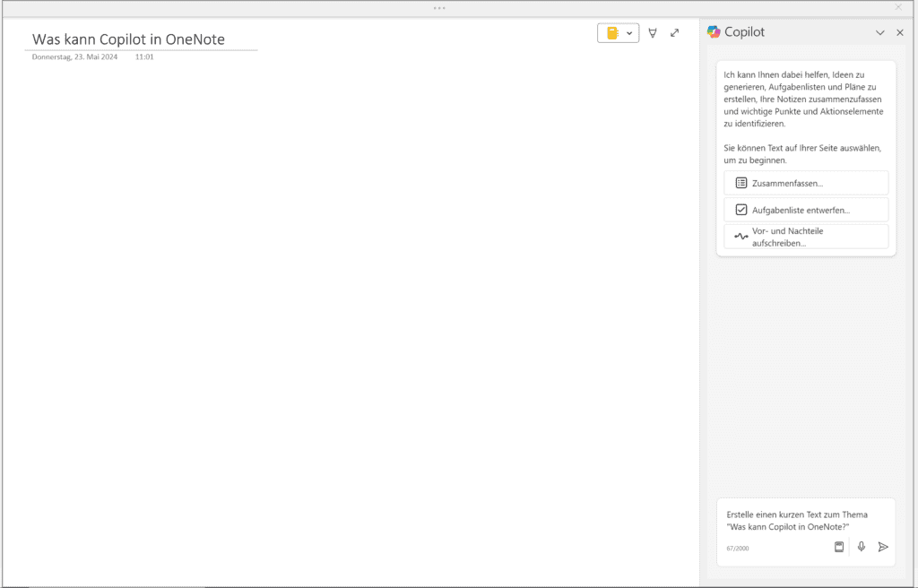Select Vor- und Nachteile aufschreiben... suggestion
The height and width of the screenshot is (588, 918).
coord(806,237)
